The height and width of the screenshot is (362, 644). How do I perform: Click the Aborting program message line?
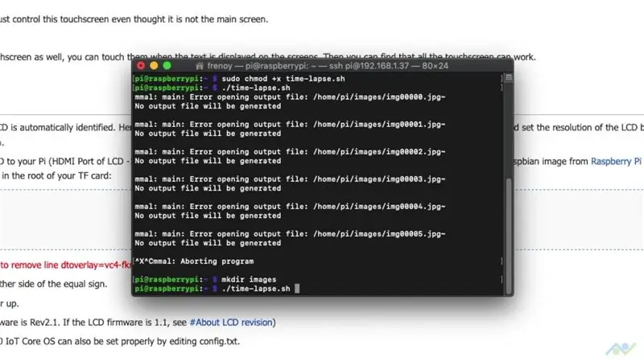coord(194,261)
